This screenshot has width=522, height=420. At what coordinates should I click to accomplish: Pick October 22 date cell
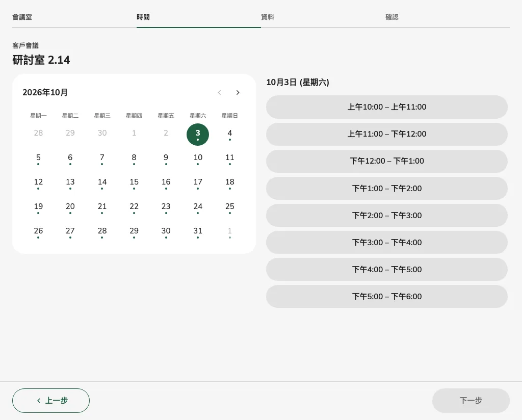click(x=134, y=207)
